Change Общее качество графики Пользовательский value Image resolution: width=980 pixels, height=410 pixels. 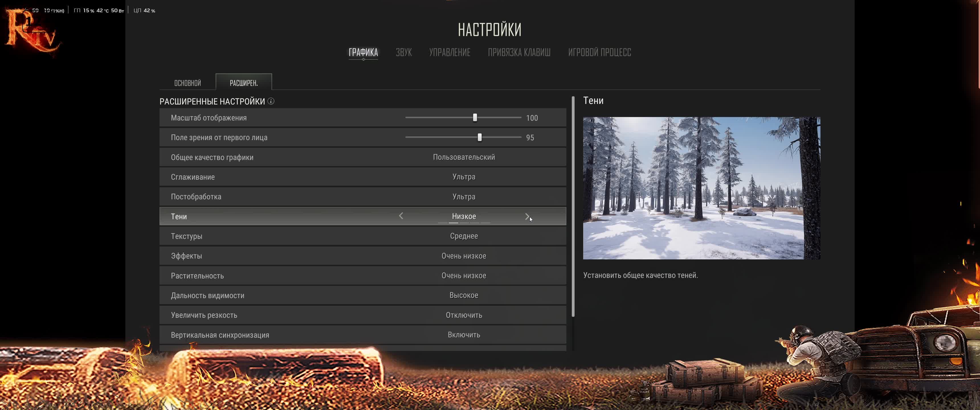pos(464,157)
